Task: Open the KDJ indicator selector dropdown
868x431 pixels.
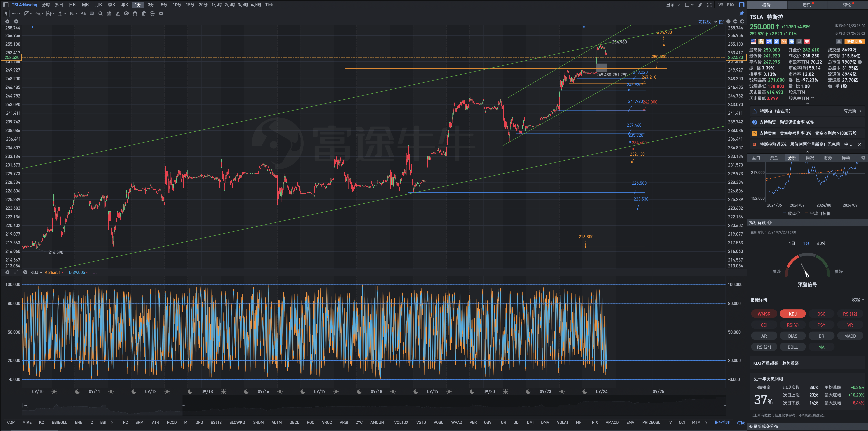Action: coord(36,272)
